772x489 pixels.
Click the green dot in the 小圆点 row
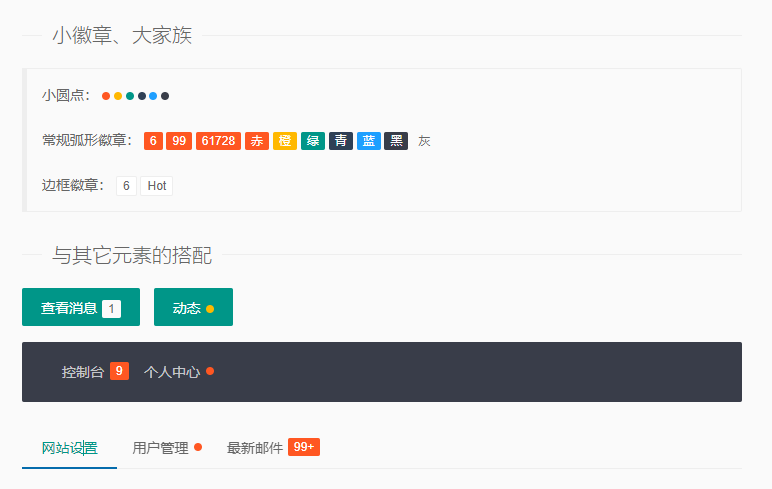(129, 96)
